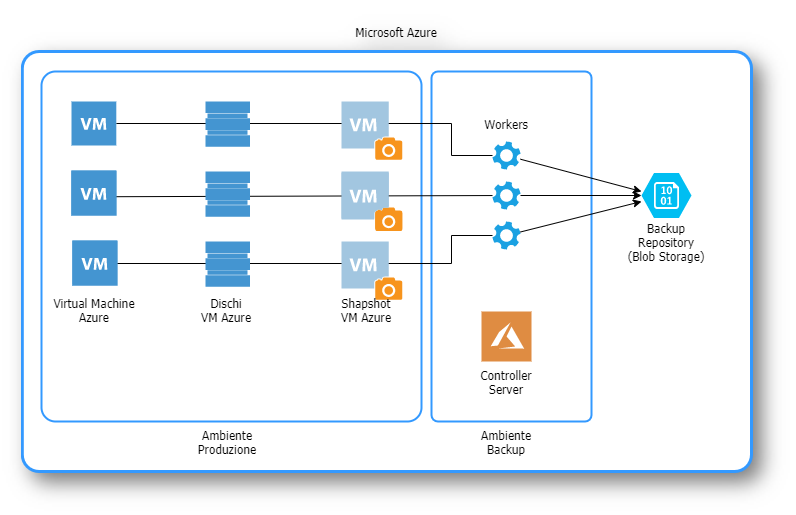Click the top Virtual Machine Azure VM icon
796x515 pixels.
click(x=93, y=123)
